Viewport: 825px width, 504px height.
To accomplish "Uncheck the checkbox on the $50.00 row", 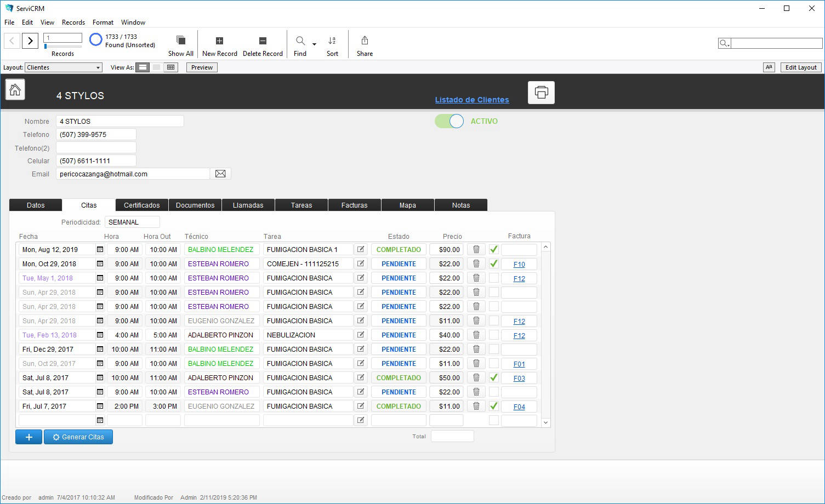I will [494, 377].
